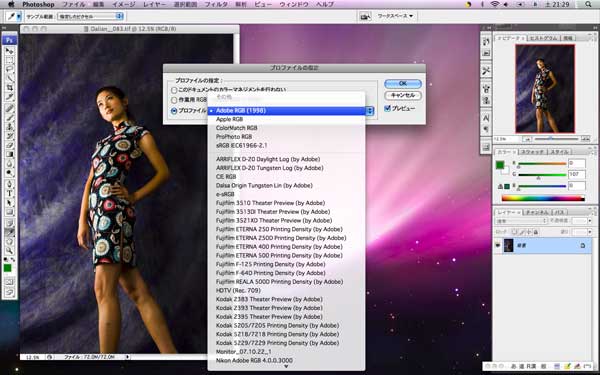Change screen mode at toolbox bottom
The height and width of the screenshot is (375, 600).
(x=9, y=293)
